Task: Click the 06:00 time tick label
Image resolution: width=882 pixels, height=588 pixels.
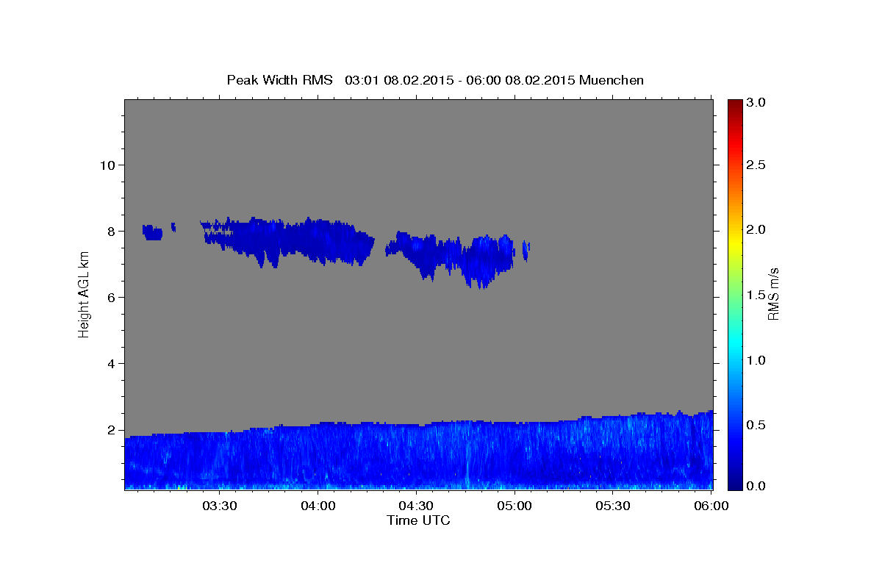Action: (x=711, y=506)
